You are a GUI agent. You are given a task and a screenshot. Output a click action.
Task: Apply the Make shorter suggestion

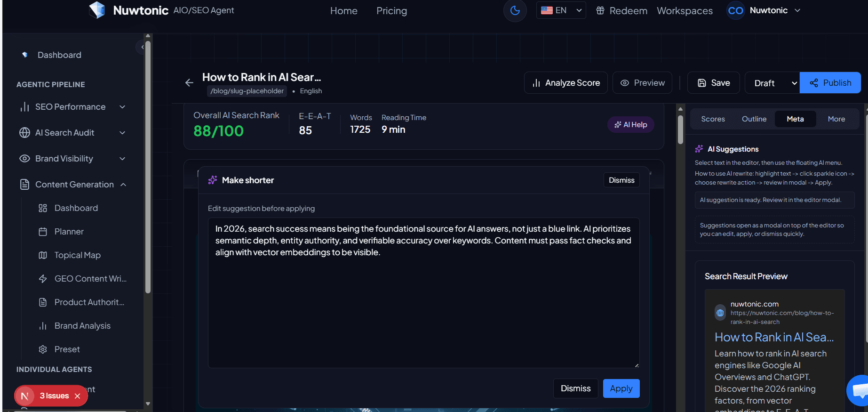(x=621, y=388)
